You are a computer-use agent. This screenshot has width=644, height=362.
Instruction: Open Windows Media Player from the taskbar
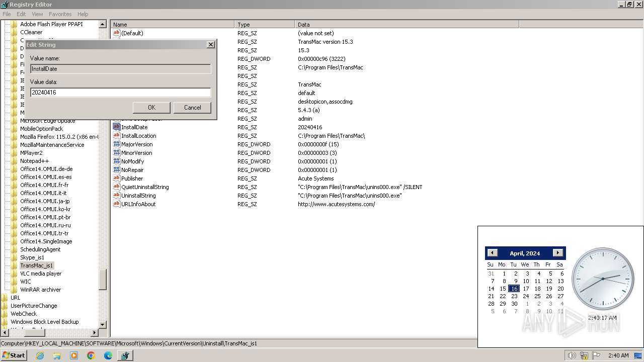tap(74, 355)
